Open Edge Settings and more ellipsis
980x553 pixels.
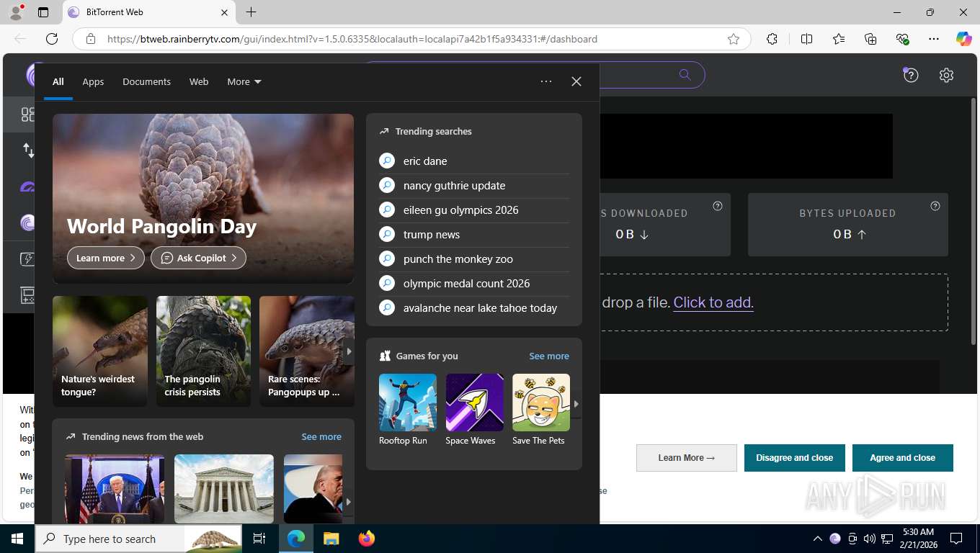click(x=934, y=39)
